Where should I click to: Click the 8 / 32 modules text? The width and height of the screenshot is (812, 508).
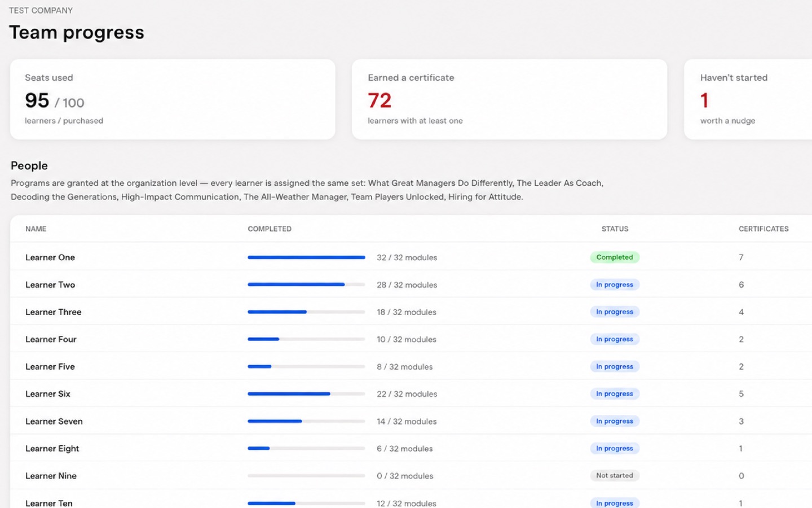[x=405, y=366]
